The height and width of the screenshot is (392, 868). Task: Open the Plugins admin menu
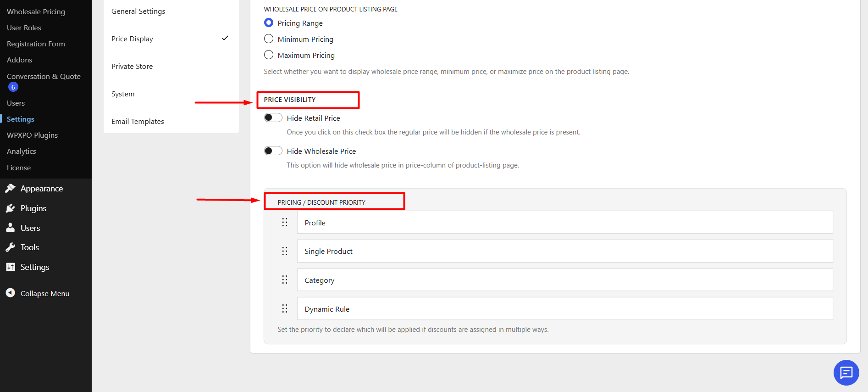(33, 208)
